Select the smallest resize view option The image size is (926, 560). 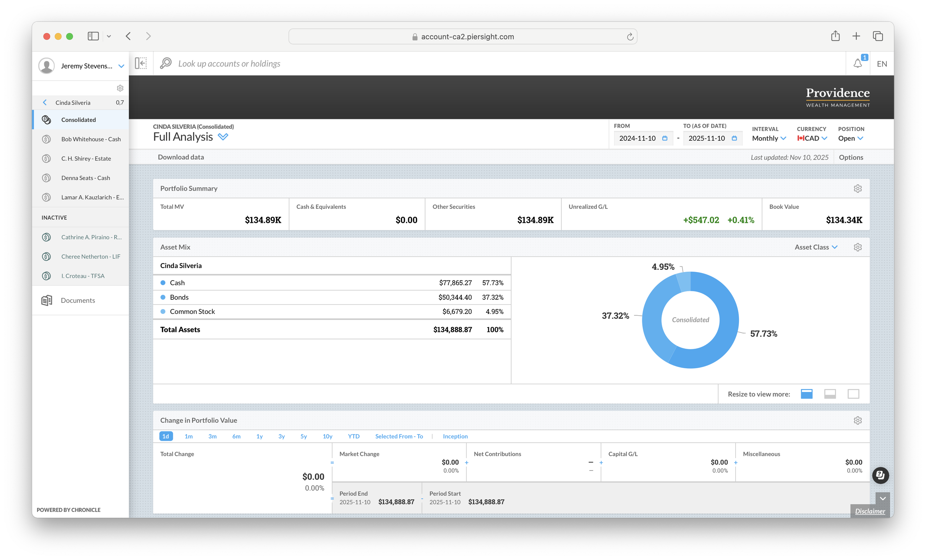(806, 393)
